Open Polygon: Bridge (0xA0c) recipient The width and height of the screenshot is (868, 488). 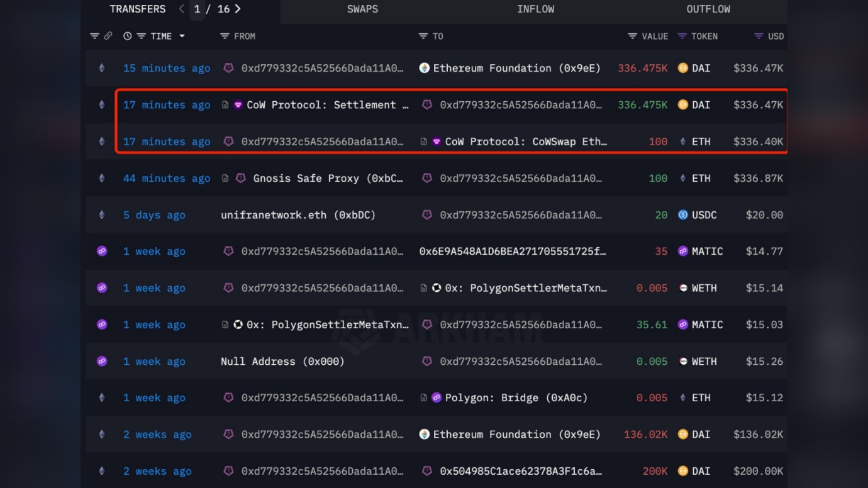[516, 398]
